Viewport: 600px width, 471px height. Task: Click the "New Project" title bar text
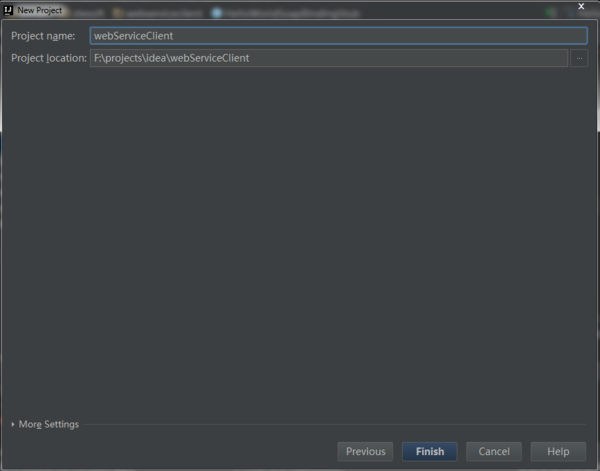(x=40, y=9)
